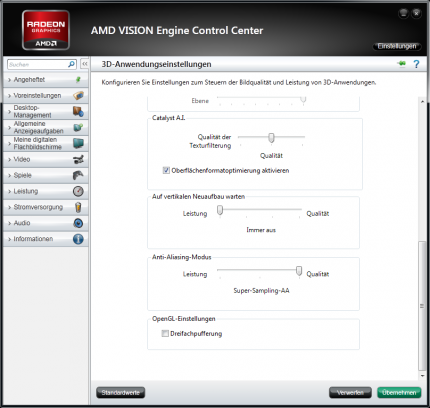Viewport: 430px width, 408px height.
Task: Click the 3D-Anwendungseinstellungen page title
Action: click(156, 64)
